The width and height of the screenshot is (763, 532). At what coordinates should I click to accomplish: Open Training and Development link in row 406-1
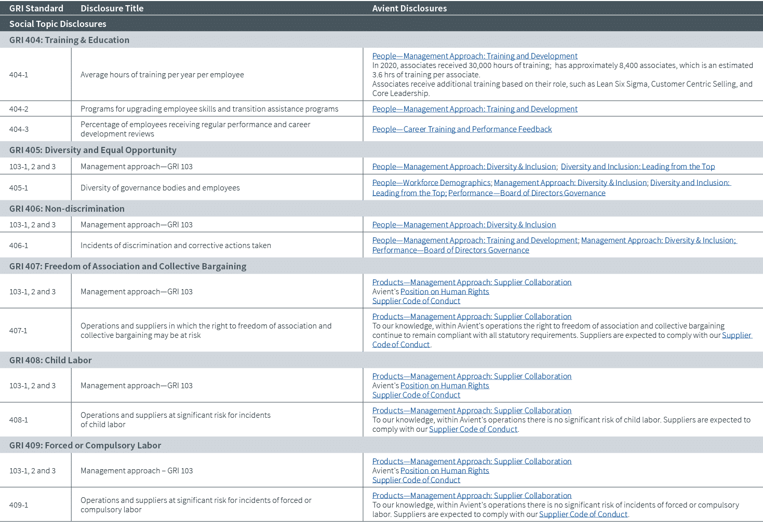(475, 240)
